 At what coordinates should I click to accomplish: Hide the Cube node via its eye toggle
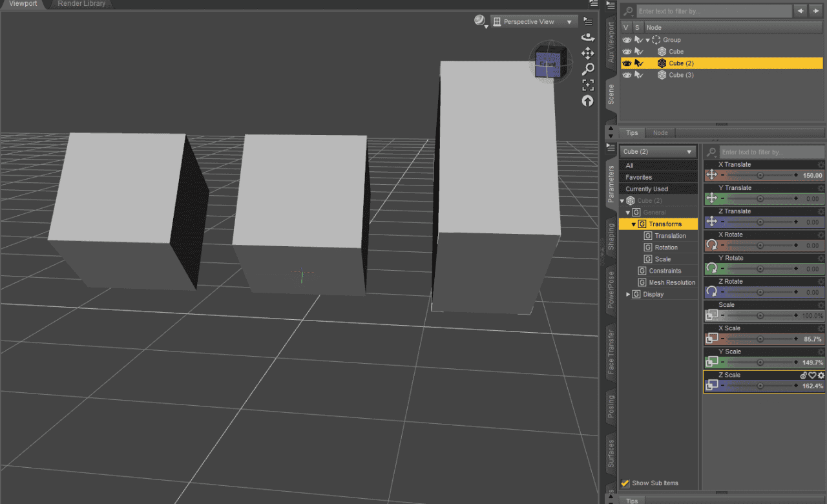(x=626, y=51)
